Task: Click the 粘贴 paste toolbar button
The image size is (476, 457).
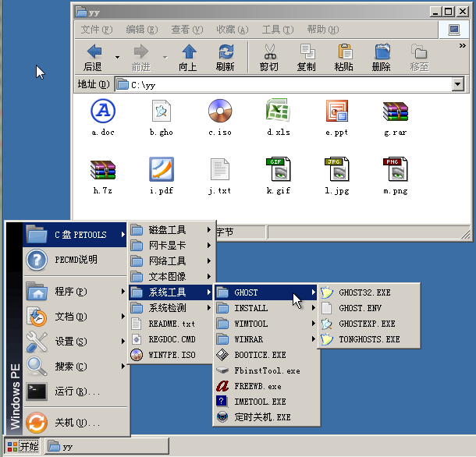Action: click(x=344, y=57)
